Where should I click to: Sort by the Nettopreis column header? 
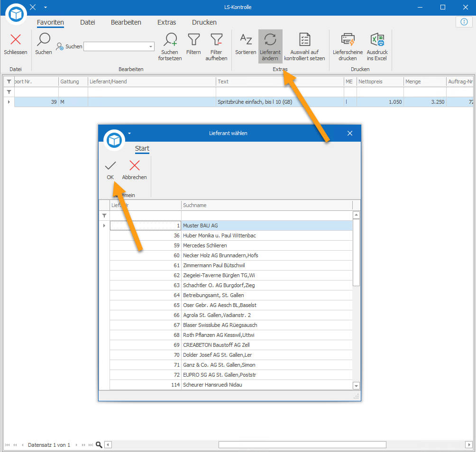(x=380, y=81)
